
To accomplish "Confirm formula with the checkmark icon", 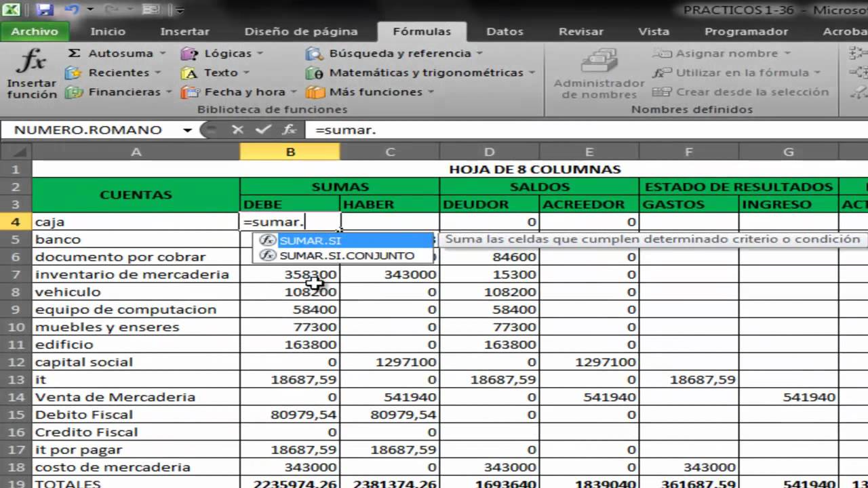I will click(x=262, y=129).
